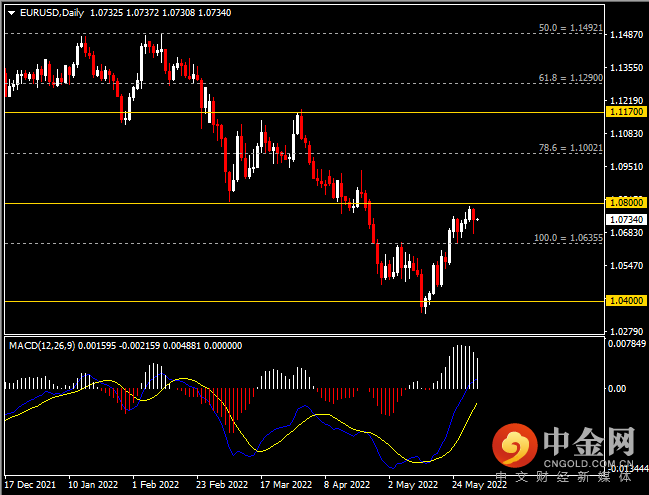Select the 50.0 = 1.14921 Fibonacci label
This screenshot has width=649, height=495.
tap(571, 28)
